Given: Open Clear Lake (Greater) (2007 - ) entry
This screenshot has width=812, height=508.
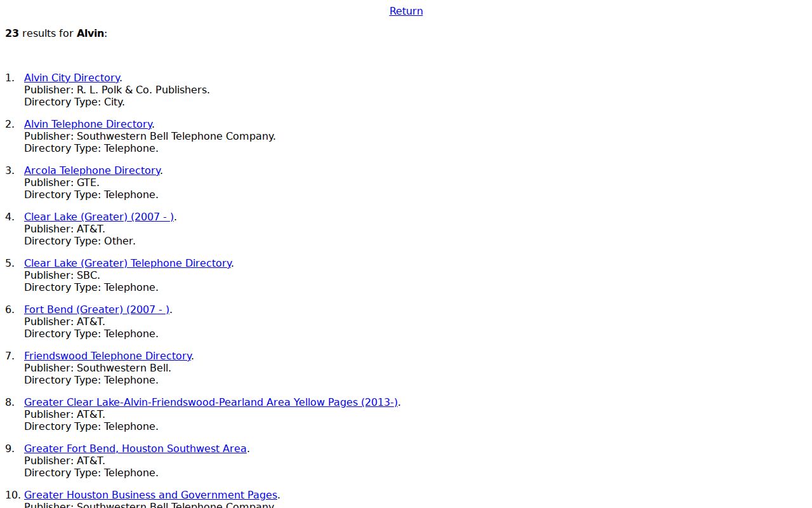Looking at the screenshot, I should [x=99, y=217].
